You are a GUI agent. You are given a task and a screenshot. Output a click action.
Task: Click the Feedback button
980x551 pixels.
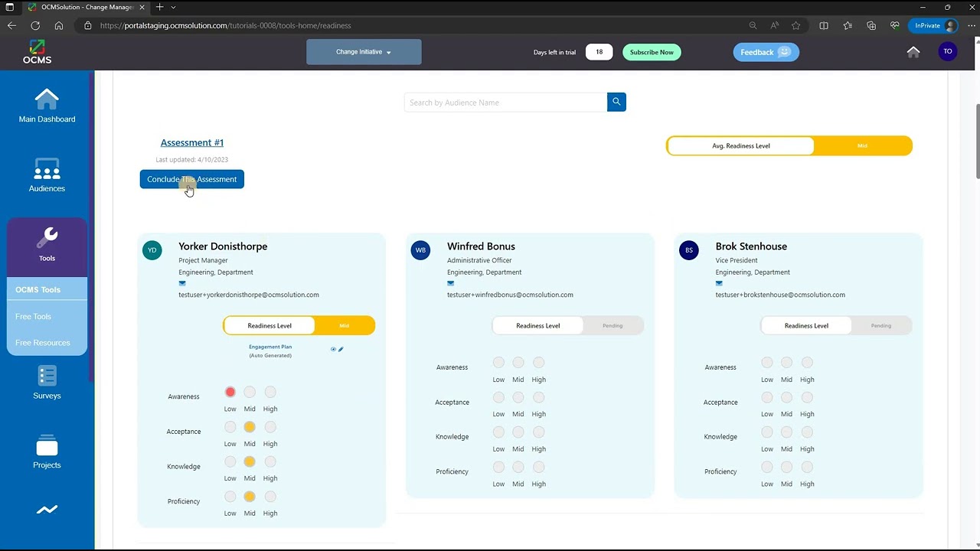tap(766, 52)
